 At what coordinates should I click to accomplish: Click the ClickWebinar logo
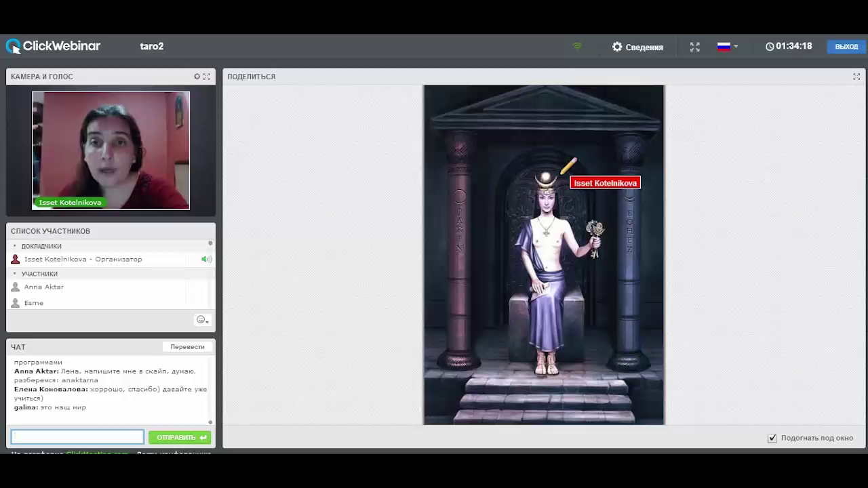tap(53, 46)
